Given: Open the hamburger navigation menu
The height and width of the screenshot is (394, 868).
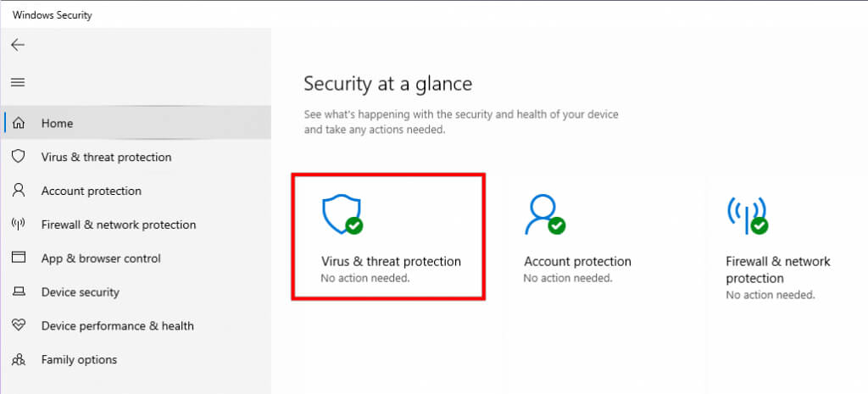Looking at the screenshot, I should [x=18, y=82].
